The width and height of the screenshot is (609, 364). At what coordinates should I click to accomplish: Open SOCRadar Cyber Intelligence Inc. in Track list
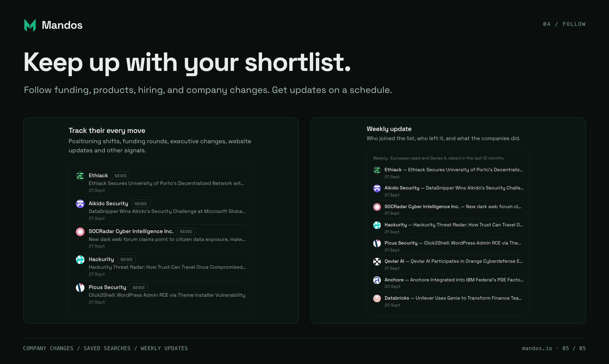(x=131, y=231)
